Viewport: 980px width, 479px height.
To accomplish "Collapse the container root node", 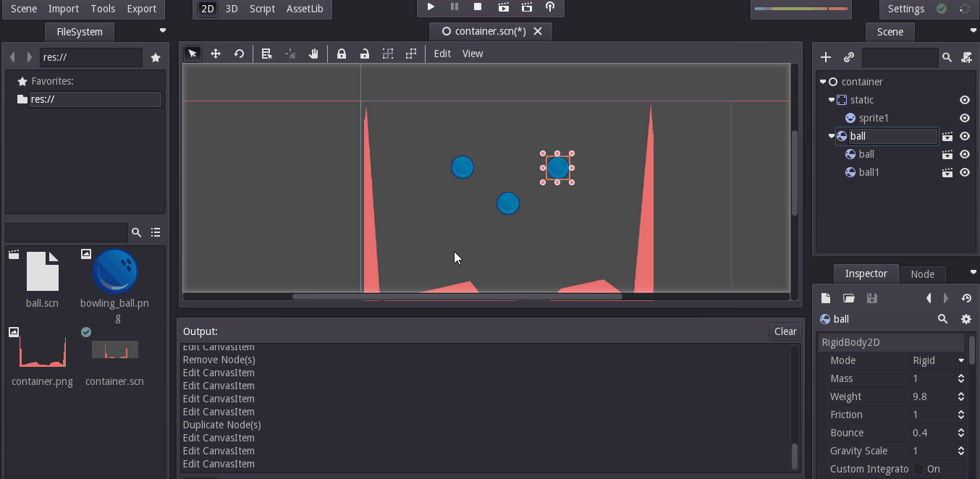I will (x=823, y=82).
